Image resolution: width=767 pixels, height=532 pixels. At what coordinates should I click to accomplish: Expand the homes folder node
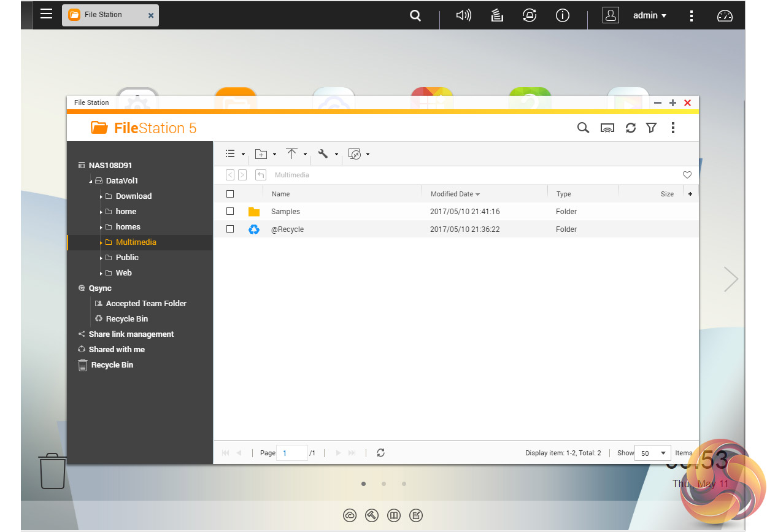click(101, 227)
